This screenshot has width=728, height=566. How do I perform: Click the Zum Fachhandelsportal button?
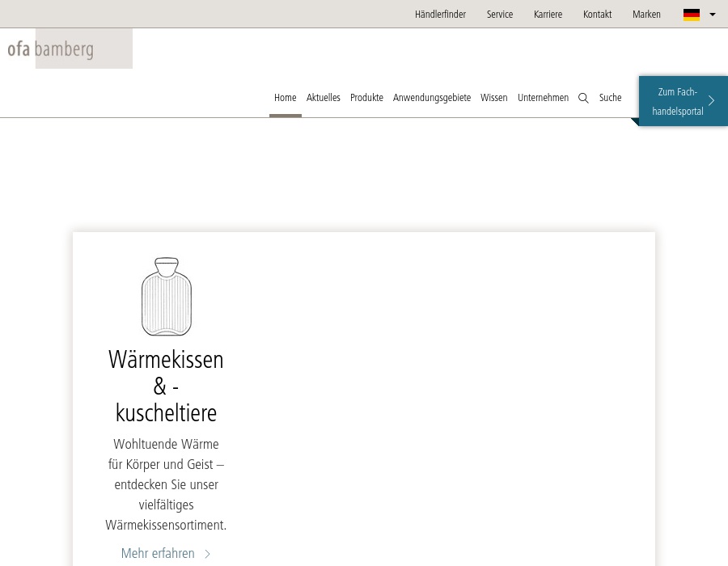click(x=678, y=101)
